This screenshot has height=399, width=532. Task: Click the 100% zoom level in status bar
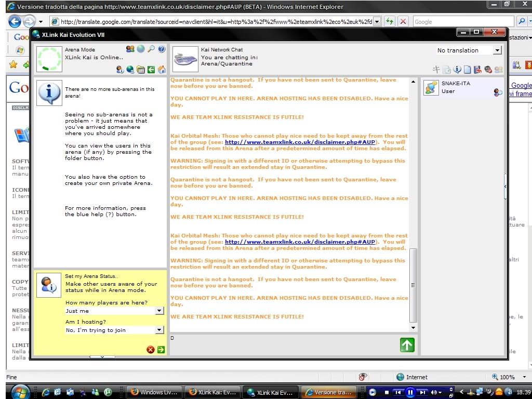point(503,377)
